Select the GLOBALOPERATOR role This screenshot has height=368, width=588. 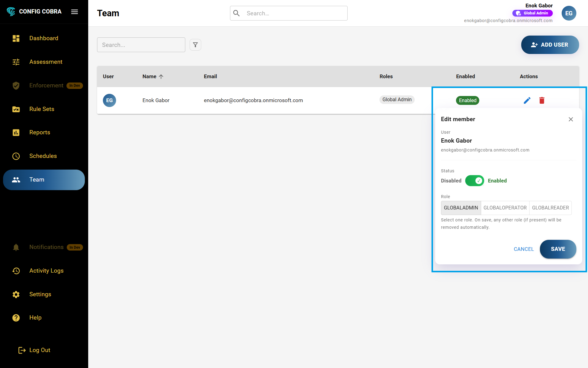click(505, 208)
